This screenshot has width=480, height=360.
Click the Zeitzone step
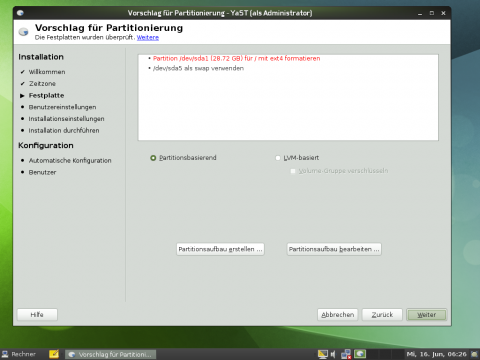click(x=42, y=84)
